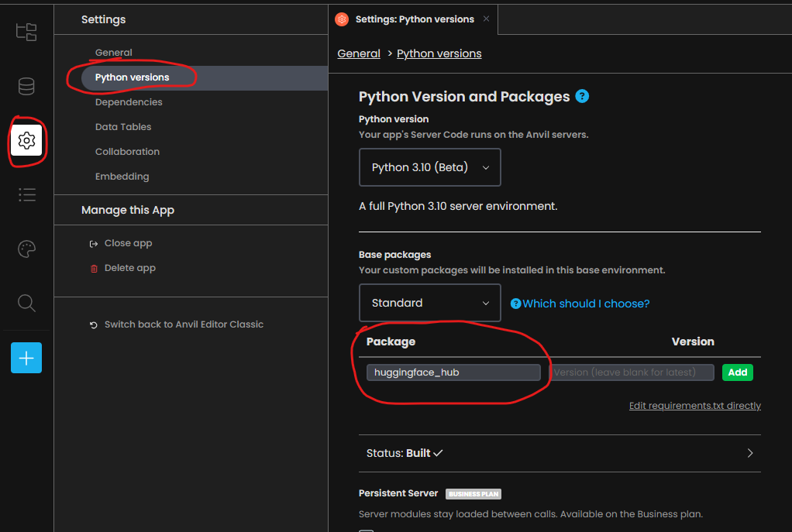Open the Theme palette icon
Viewport: 792px width, 532px height.
point(26,249)
